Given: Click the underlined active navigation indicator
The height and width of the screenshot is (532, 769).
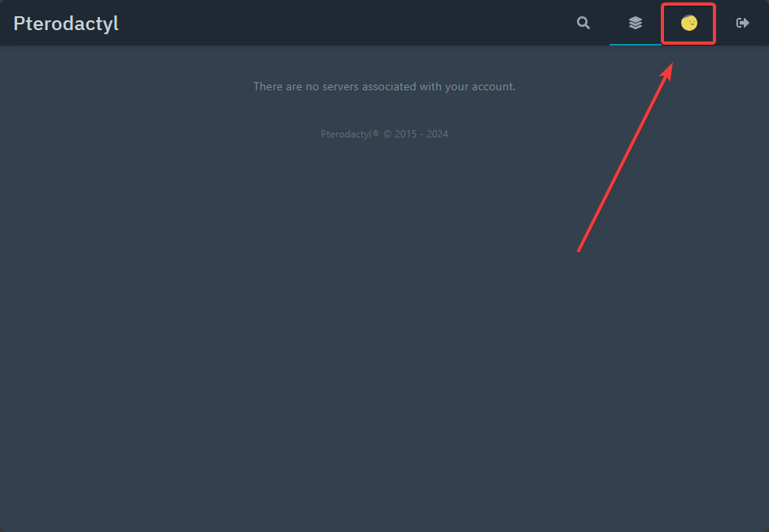Looking at the screenshot, I should pyautogui.click(x=636, y=43).
